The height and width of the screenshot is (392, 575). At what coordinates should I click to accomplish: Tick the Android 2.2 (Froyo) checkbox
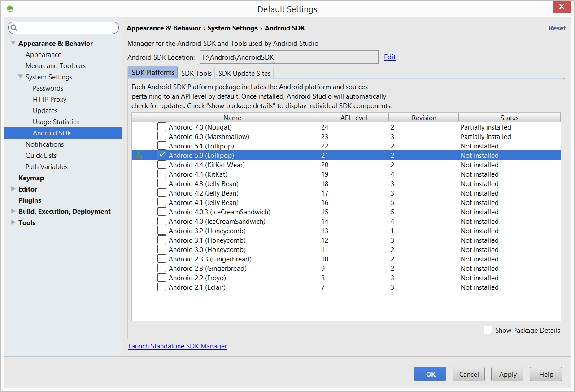coord(162,278)
